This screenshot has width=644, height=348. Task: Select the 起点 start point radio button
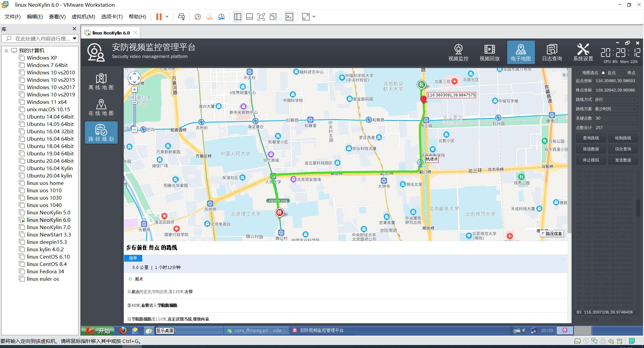click(603, 73)
